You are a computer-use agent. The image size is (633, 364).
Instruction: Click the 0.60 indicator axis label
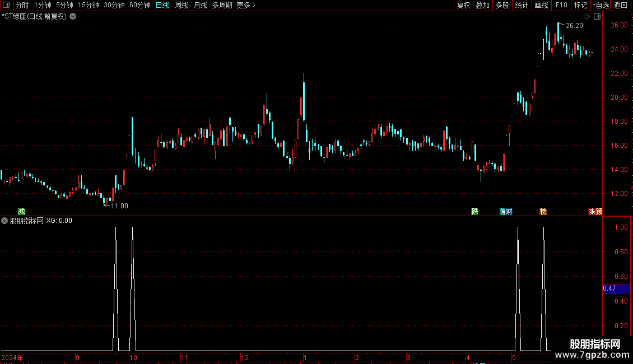(621, 277)
